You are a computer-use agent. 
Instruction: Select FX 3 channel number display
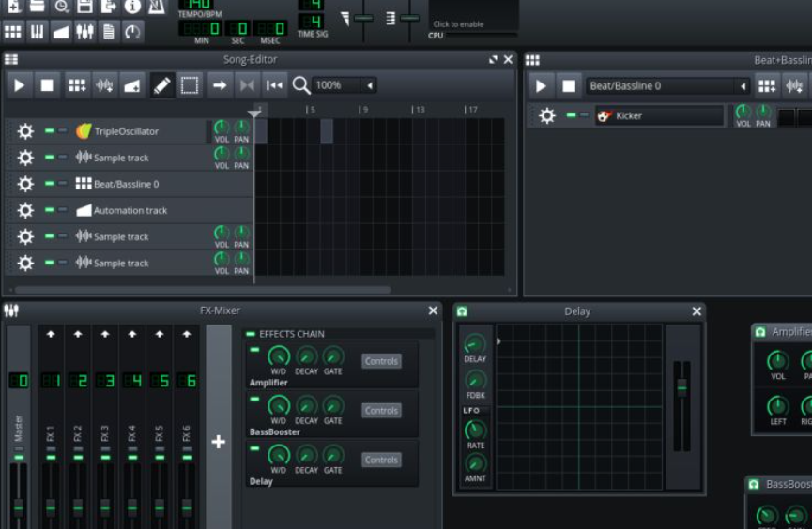[x=105, y=381]
